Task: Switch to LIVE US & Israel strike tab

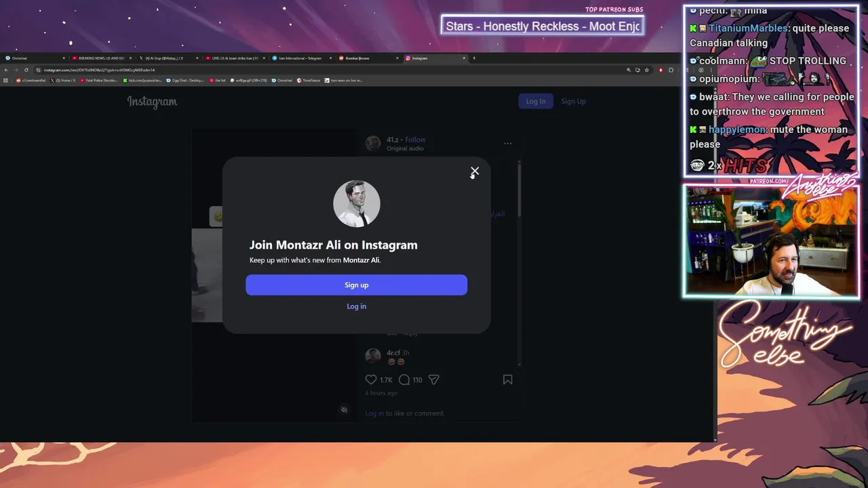Action: click(x=235, y=58)
